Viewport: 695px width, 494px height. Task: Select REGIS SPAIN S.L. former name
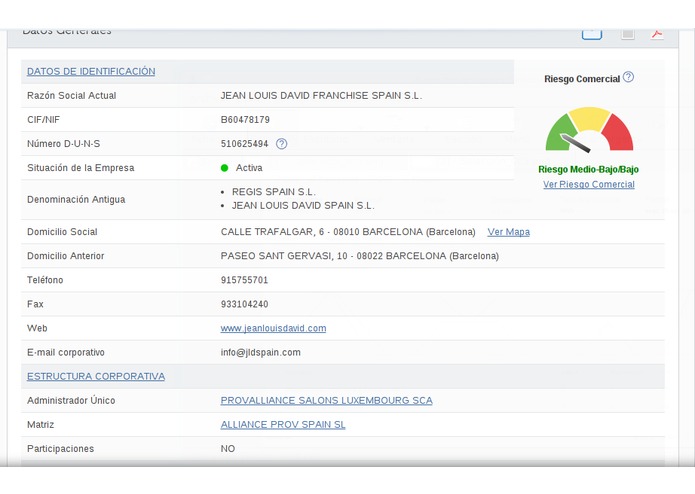[x=273, y=192]
